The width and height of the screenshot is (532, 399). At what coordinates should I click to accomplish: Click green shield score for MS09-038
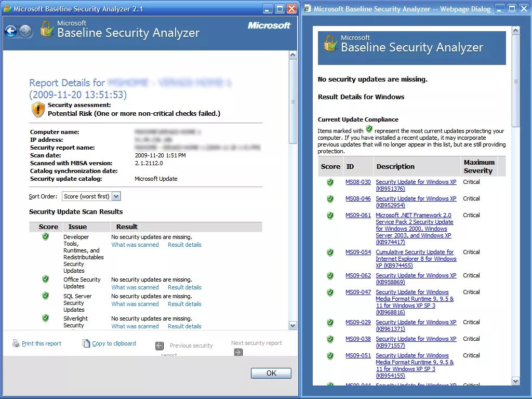(x=330, y=340)
